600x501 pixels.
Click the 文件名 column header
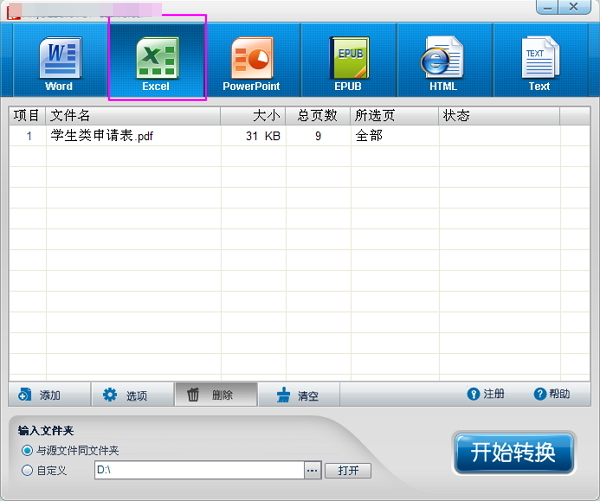[133, 116]
